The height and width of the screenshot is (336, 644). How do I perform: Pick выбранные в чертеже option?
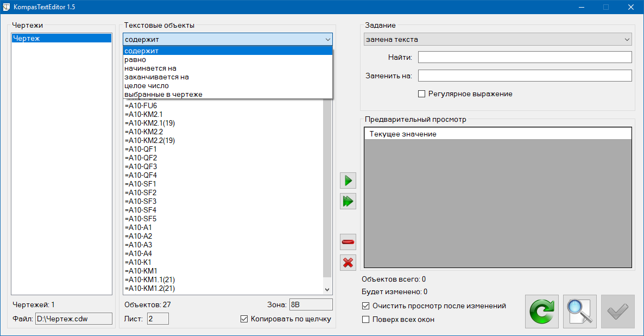point(163,95)
